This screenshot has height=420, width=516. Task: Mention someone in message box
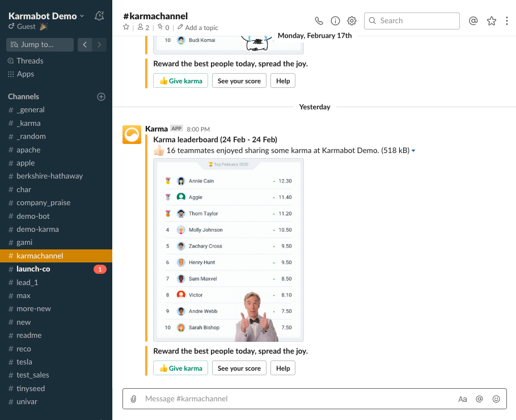point(479,398)
